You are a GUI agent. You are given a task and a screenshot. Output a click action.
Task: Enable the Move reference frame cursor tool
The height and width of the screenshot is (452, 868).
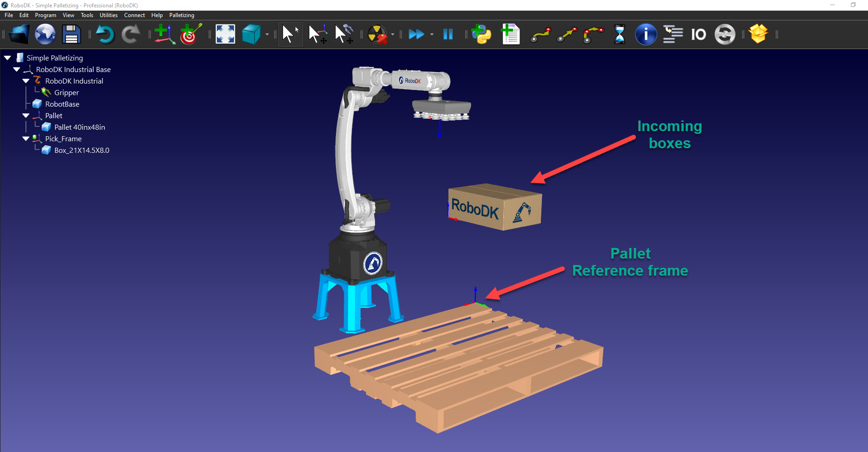pyautogui.click(x=317, y=35)
